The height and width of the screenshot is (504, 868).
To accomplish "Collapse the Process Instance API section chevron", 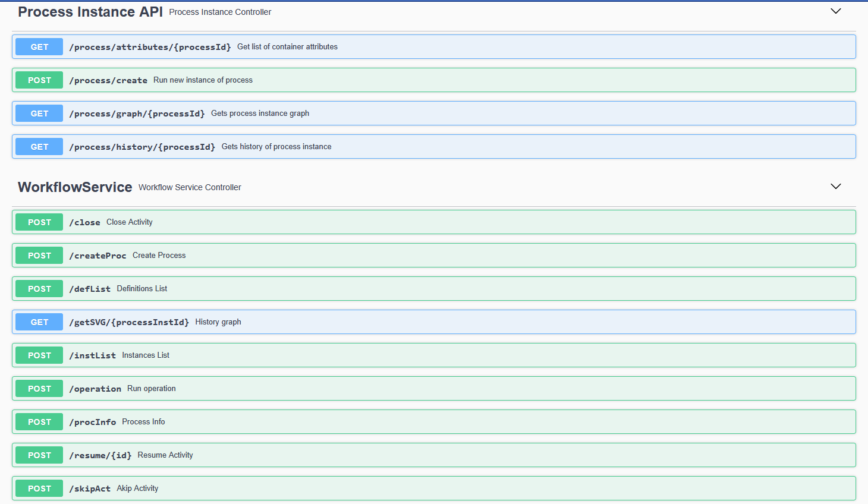I will 835,11.
